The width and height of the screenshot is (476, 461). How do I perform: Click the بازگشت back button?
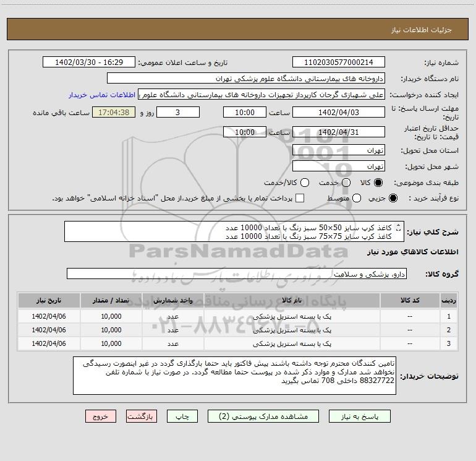click(x=142, y=416)
